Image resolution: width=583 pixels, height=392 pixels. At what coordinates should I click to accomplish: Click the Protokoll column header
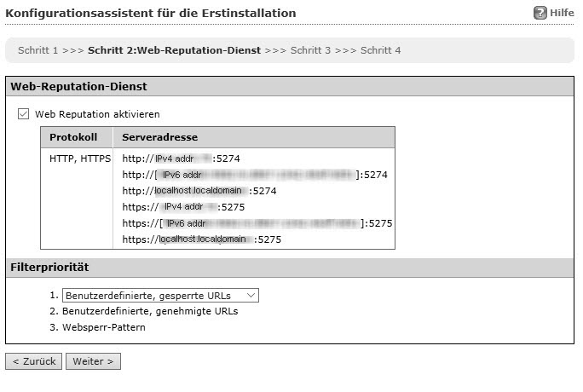pyautogui.click(x=74, y=137)
